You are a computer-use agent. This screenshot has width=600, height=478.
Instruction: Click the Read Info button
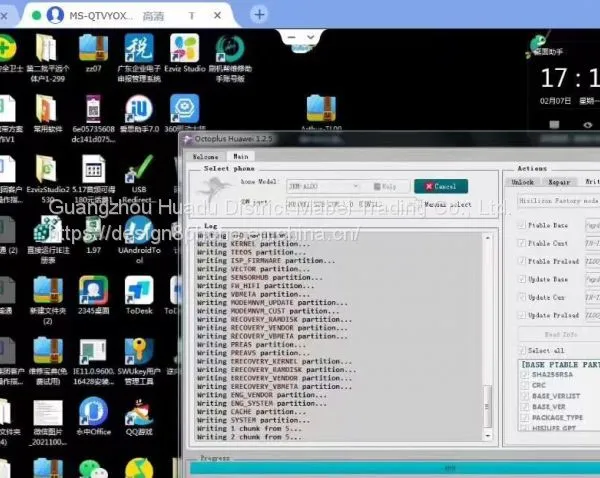561,334
